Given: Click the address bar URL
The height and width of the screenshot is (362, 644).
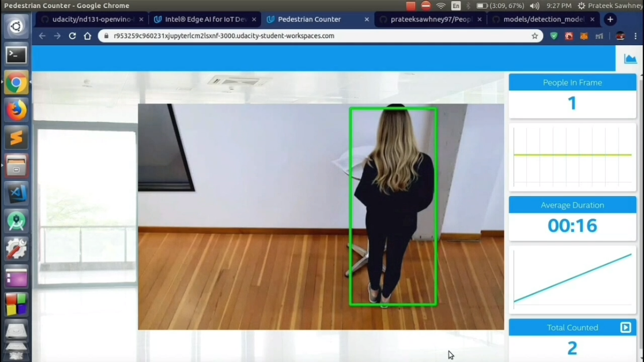Looking at the screenshot, I should (x=224, y=36).
